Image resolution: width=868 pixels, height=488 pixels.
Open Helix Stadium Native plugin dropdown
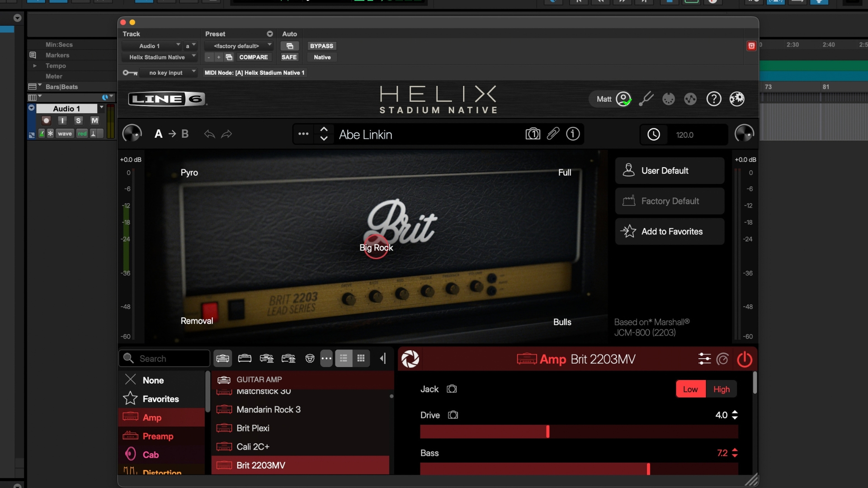[x=160, y=57]
